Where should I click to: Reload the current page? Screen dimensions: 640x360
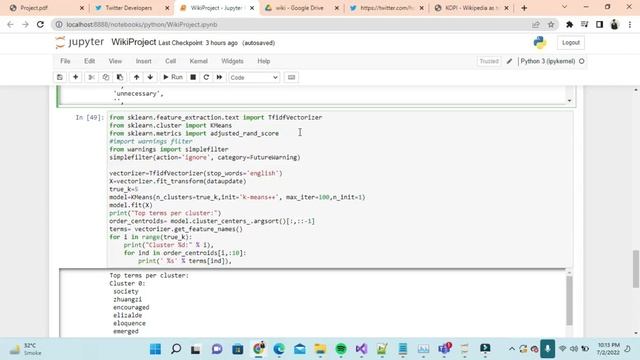click(x=40, y=24)
